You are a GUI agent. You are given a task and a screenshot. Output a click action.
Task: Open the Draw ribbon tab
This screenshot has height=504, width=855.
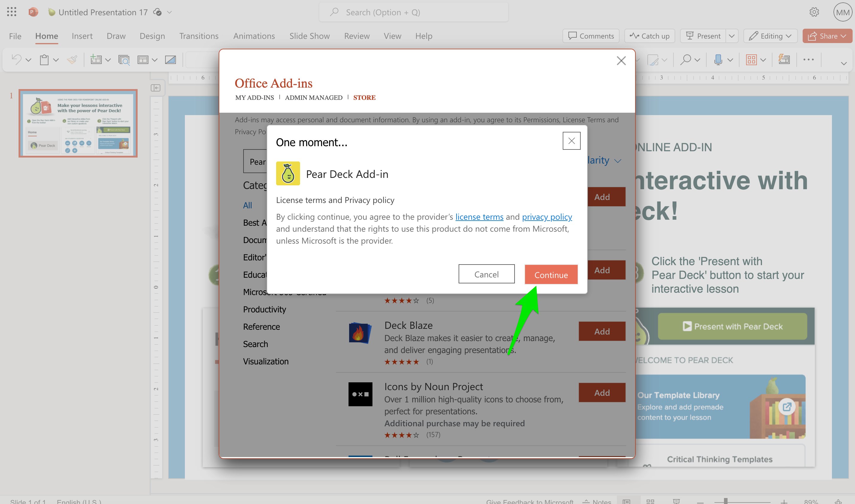(116, 36)
